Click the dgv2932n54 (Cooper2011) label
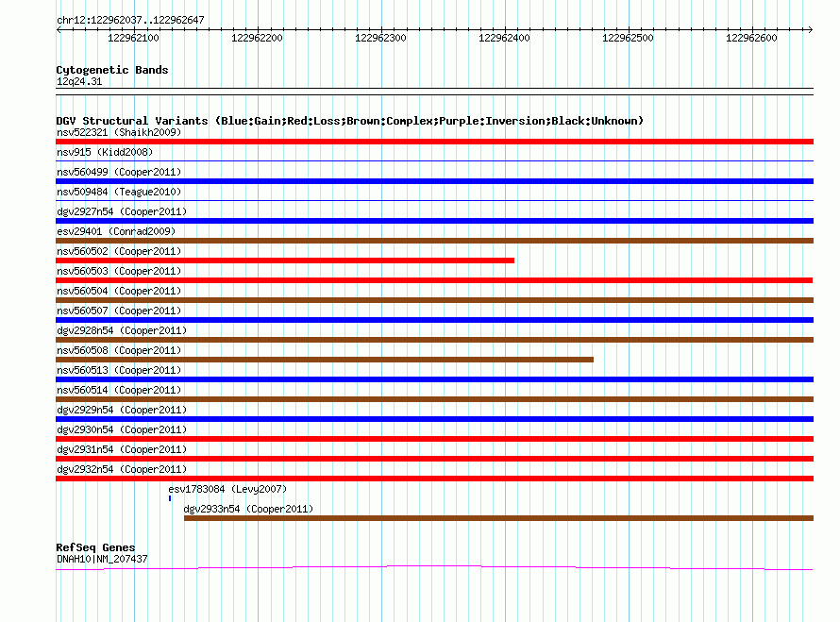840x622 pixels. click(122, 469)
